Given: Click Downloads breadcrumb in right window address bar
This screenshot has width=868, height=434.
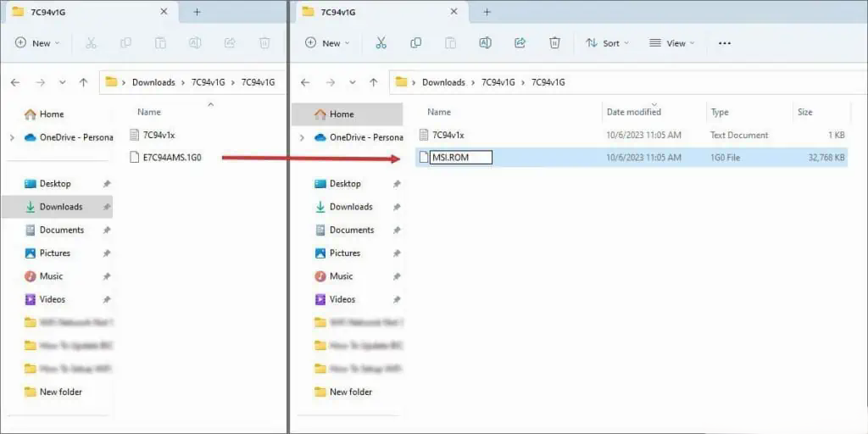Looking at the screenshot, I should click(443, 82).
